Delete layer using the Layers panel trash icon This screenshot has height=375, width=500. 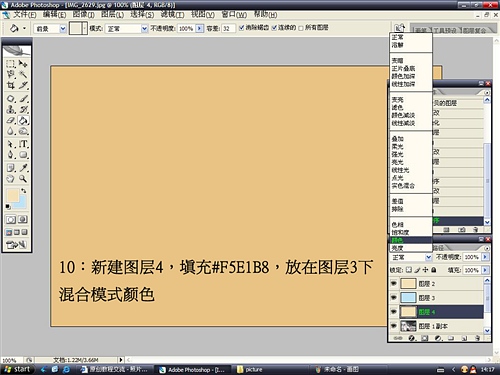click(x=477, y=338)
